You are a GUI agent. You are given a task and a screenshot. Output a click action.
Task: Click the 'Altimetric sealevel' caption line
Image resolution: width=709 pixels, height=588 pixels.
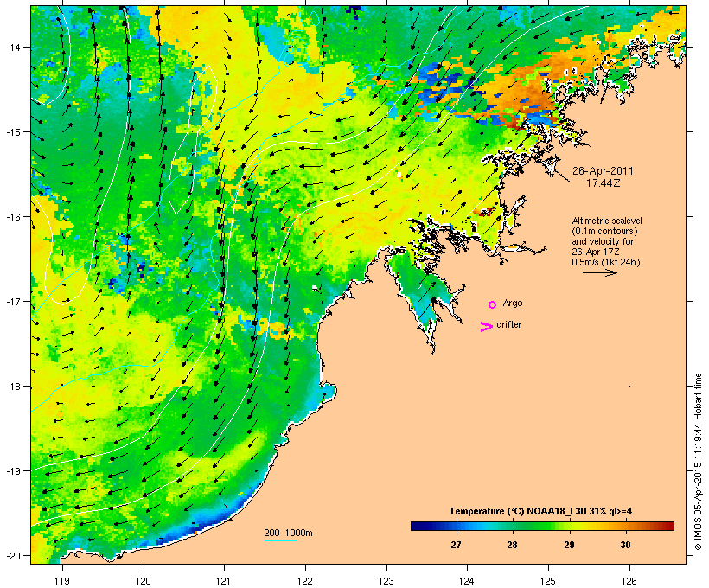607,220
